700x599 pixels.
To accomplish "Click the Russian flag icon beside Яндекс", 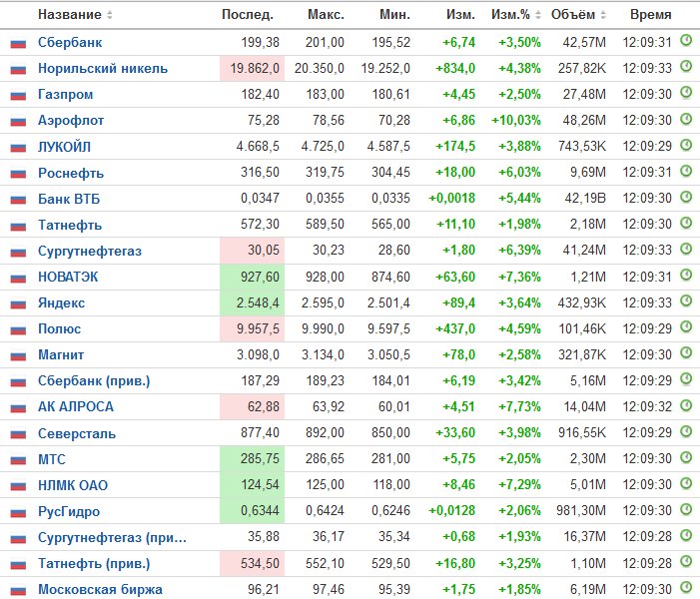I will 18,303.
